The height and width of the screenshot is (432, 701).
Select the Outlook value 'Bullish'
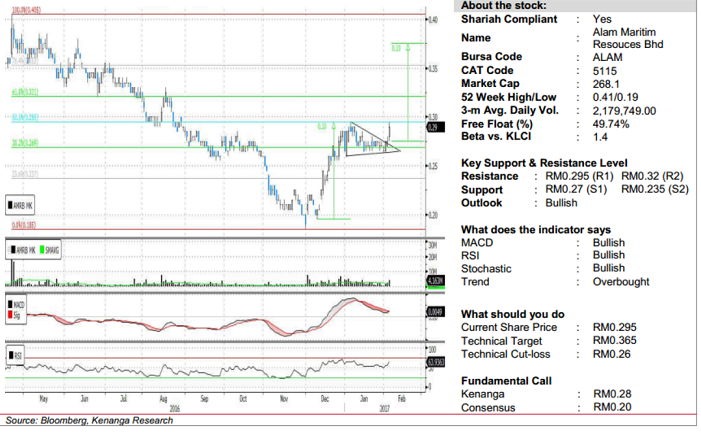(561, 203)
